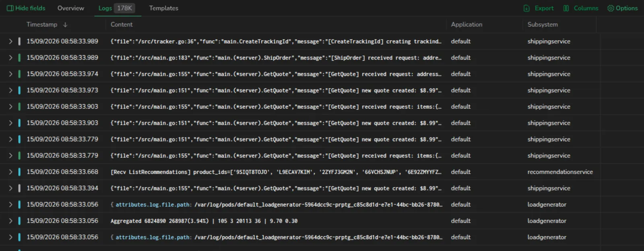Expand the row timestamped 08:58:33.974
Image resolution: width=644 pixels, height=251 pixels.
[10, 74]
